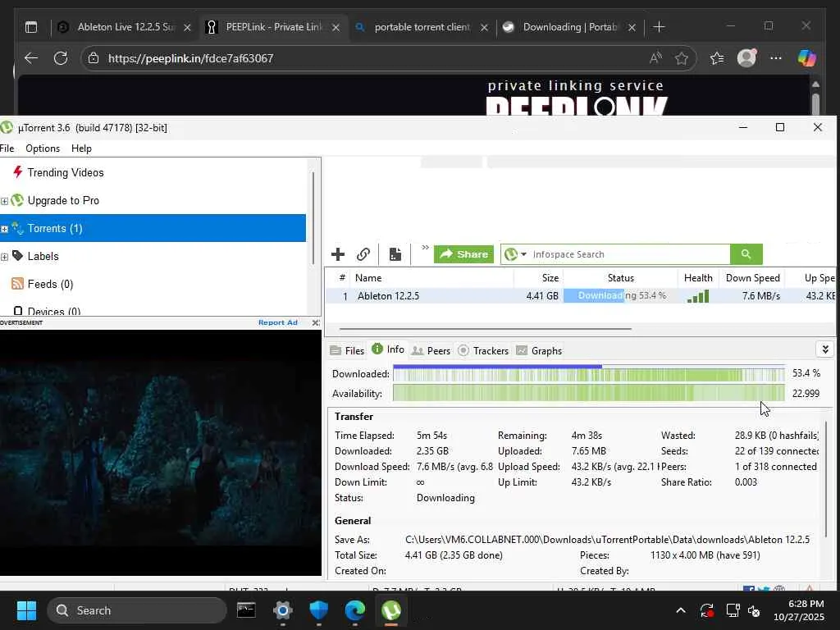Collapse detail pane with double-chevron button
840x630 pixels.
click(825, 349)
